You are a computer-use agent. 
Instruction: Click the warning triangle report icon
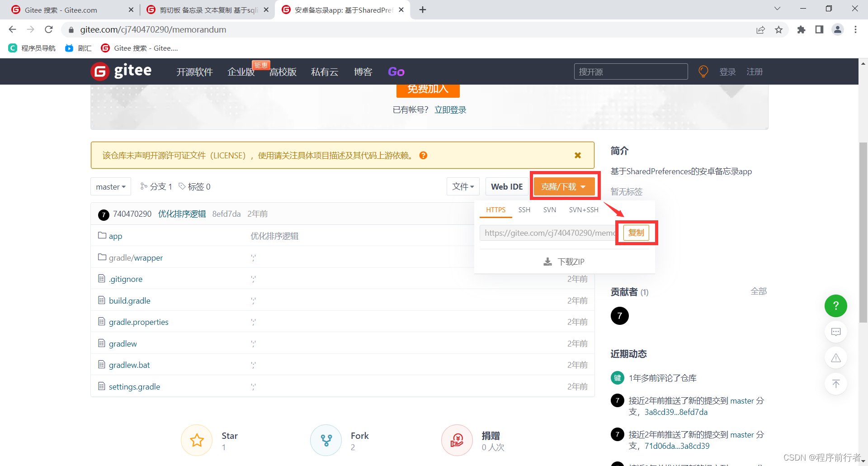click(836, 358)
